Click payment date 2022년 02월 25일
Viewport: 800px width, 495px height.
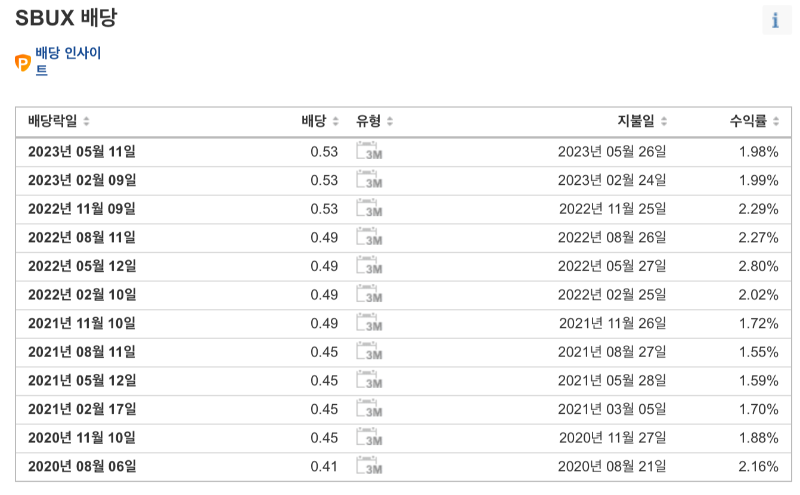[x=612, y=294]
